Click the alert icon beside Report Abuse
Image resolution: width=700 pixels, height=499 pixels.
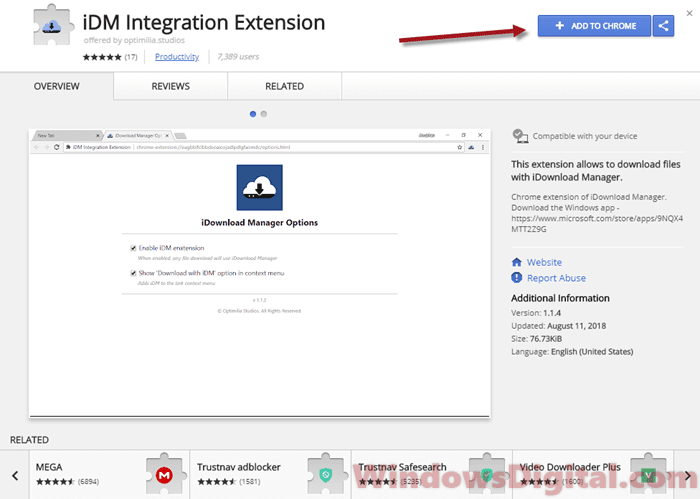coord(517,278)
